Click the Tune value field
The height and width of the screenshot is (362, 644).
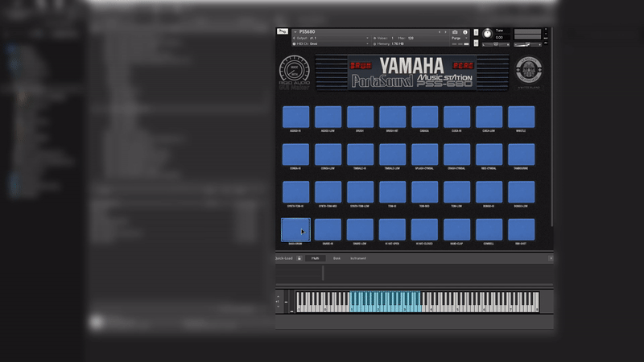click(x=501, y=37)
